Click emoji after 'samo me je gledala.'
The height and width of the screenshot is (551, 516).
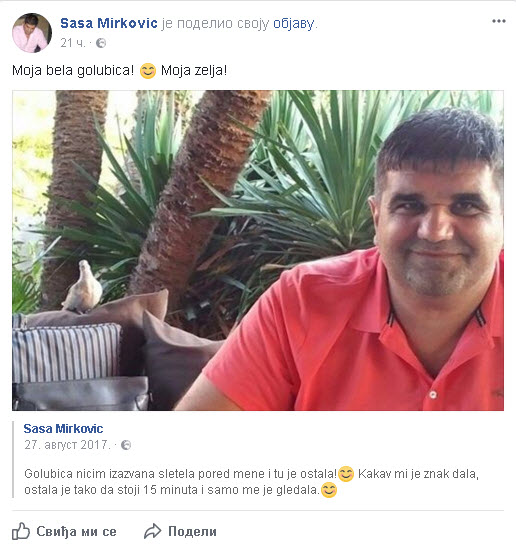coord(329,490)
